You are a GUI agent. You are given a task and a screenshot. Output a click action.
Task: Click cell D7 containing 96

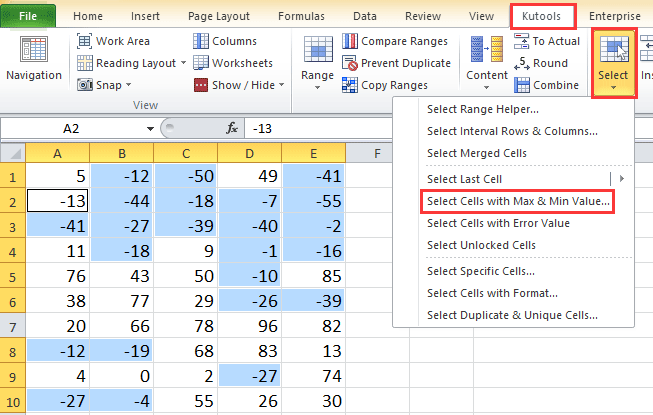click(x=249, y=326)
